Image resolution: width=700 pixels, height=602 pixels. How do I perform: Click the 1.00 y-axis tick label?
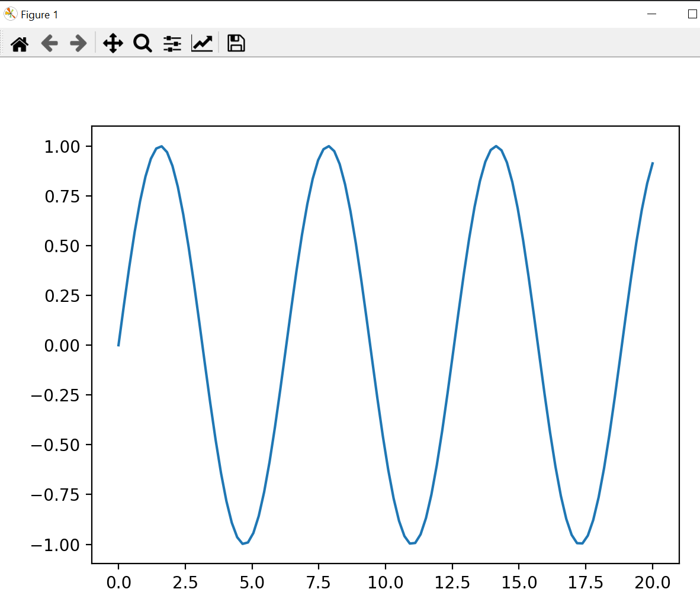[x=62, y=147]
